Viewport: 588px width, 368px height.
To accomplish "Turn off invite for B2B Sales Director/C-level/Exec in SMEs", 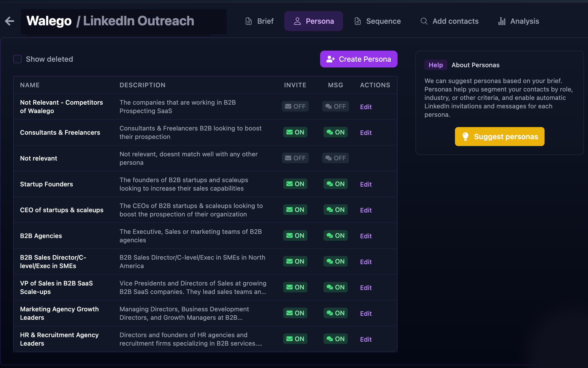I will 295,262.
